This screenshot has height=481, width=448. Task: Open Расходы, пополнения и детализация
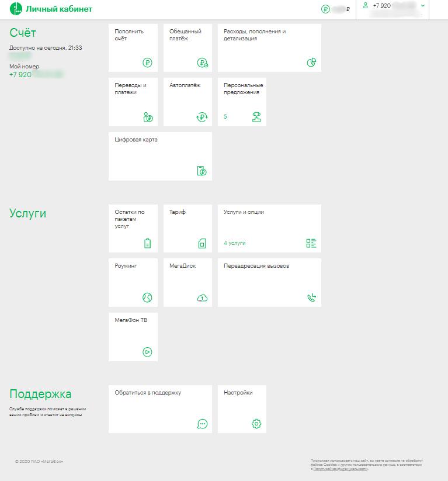point(269,48)
